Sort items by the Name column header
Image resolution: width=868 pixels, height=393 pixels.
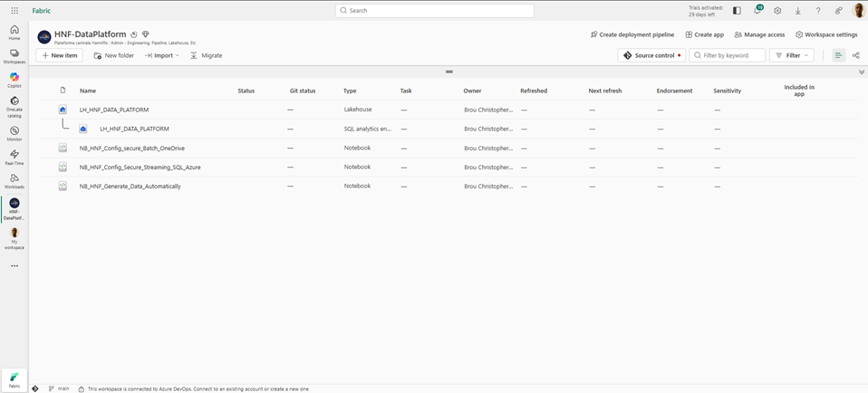pos(88,91)
